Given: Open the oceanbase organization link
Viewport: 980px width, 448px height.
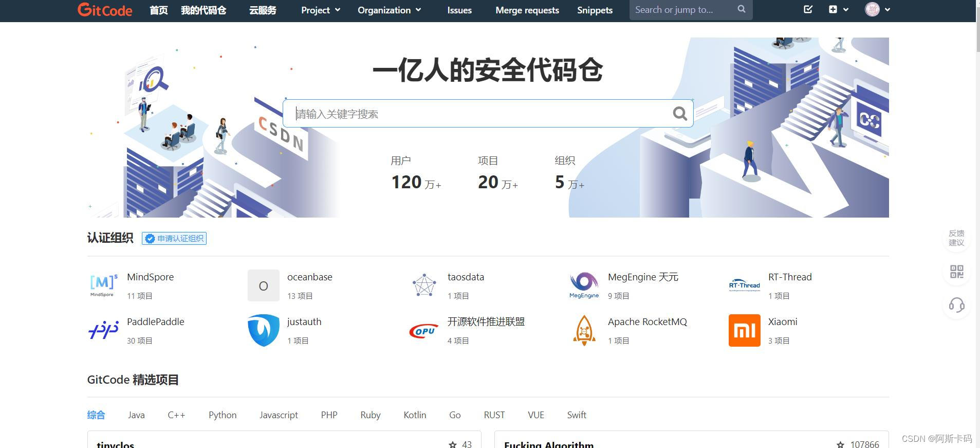Looking at the screenshot, I should (x=310, y=277).
